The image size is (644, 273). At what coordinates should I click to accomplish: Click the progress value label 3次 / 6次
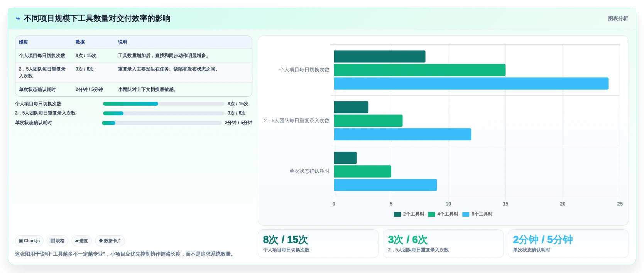(237, 113)
